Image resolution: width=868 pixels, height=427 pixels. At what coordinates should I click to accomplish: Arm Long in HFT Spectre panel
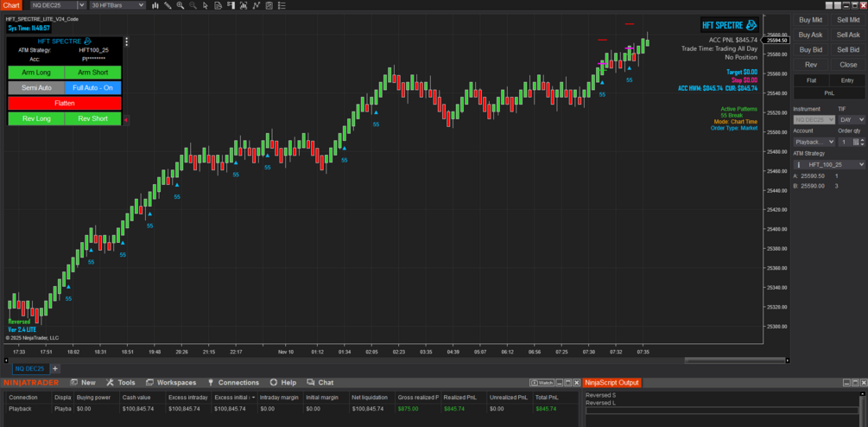tap(36, 72)
